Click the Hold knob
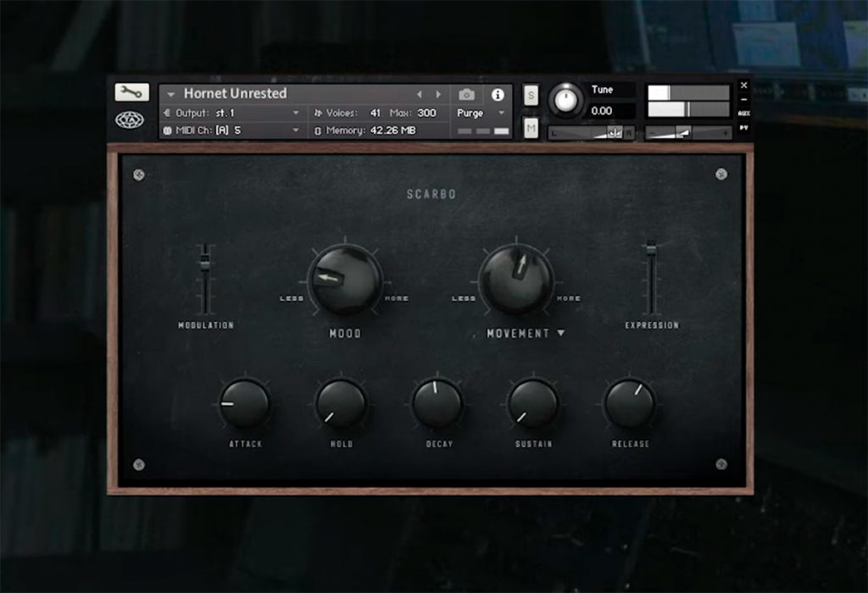868x593 pixels. tap(341, 403)
